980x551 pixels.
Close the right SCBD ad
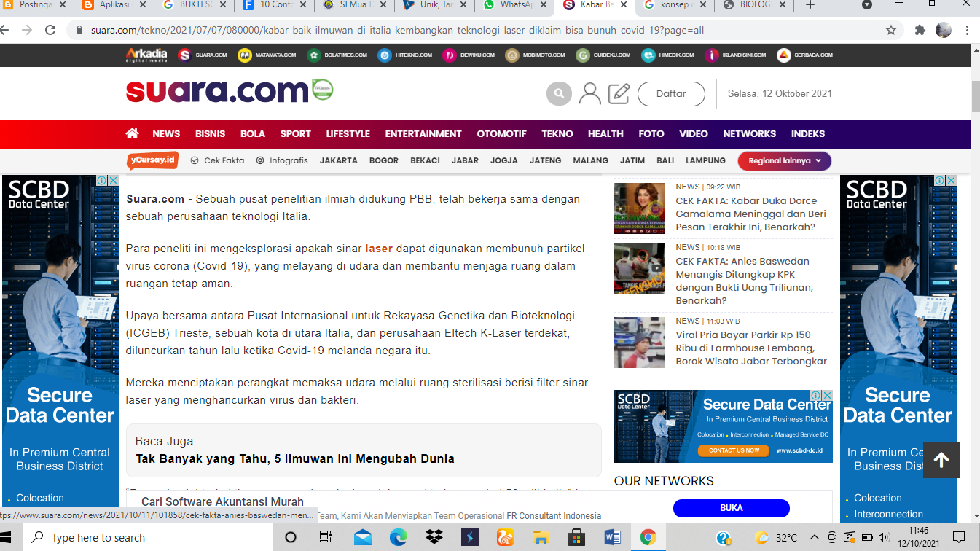click(951, 180)
